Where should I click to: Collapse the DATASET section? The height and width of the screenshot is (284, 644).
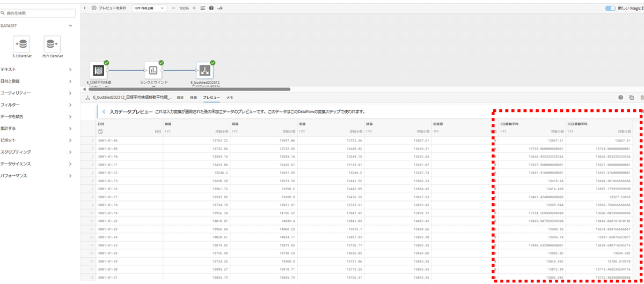pyautogui.click(x=70, y=26)
